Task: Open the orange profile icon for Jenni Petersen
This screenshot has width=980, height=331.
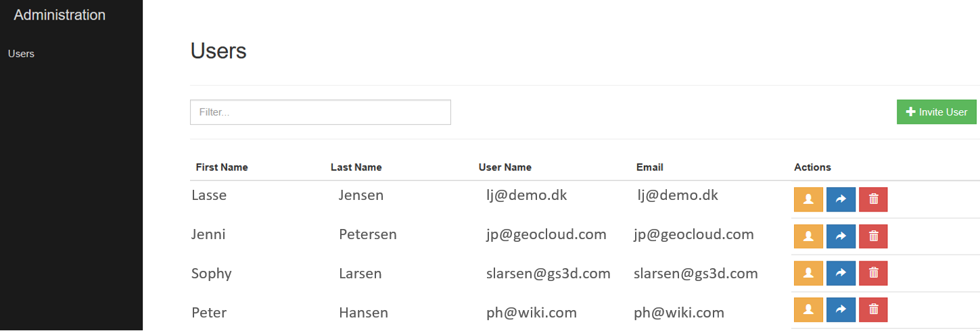Action: point(808,236)
